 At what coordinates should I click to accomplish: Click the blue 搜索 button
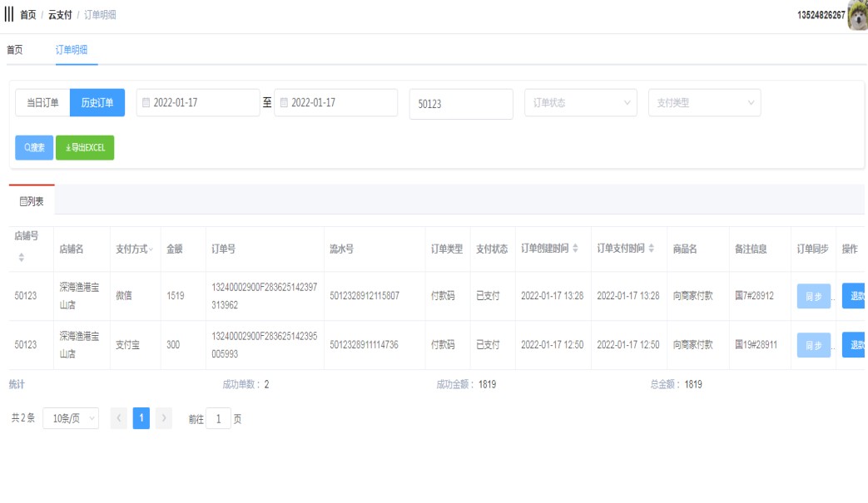coord(34,147)
